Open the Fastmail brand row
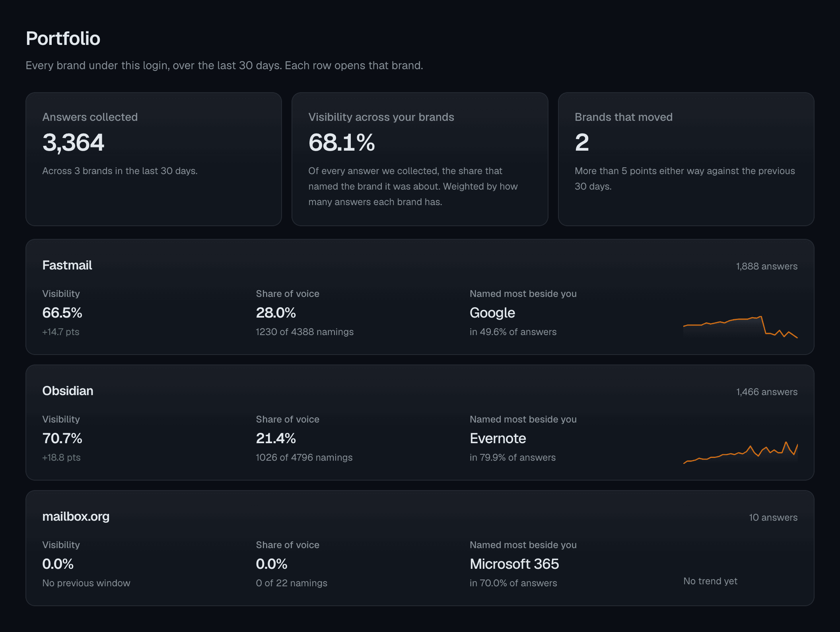 coord(420,297)
